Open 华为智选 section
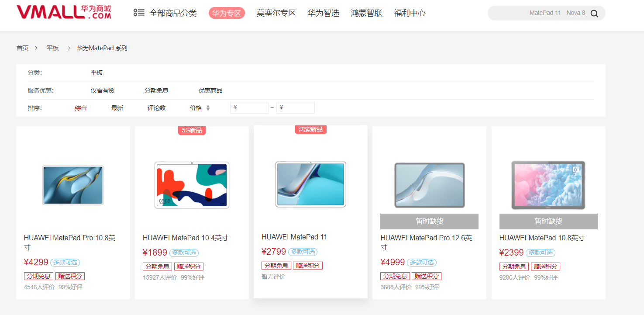The image size is (644, 315). coord(323,13)
